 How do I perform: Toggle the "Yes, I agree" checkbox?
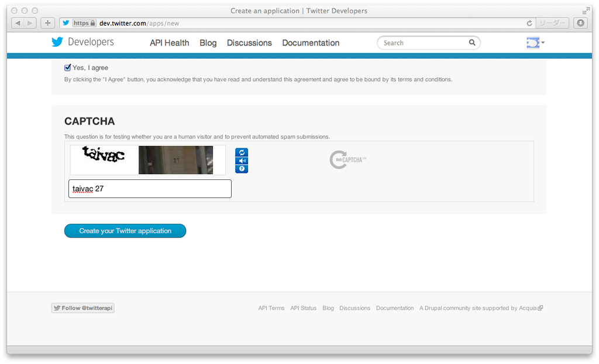pos(68,68)
